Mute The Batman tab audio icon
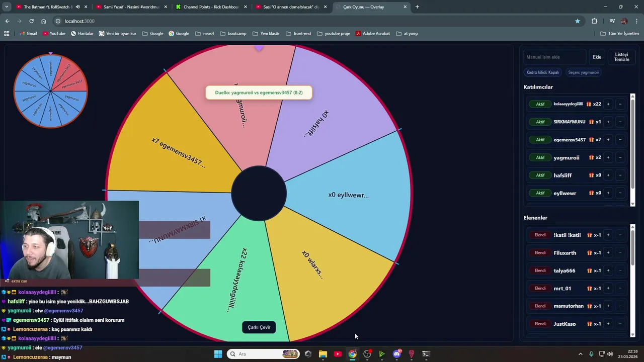This screenshot has height=362, width=644. 77,7
